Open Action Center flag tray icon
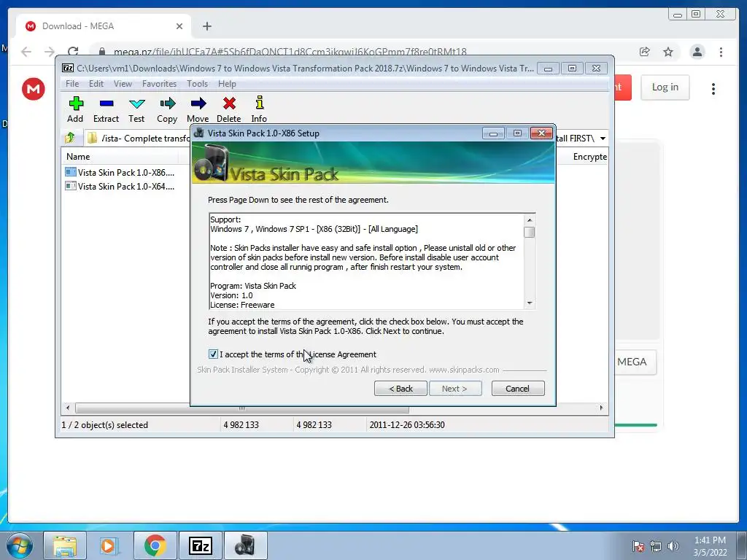747x560 pixels. coord(638,546)
